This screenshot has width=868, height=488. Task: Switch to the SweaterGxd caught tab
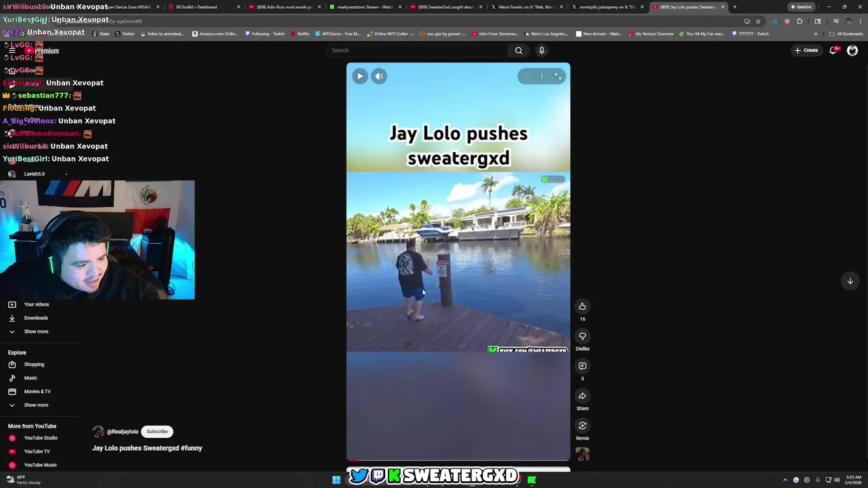pos(446,7)
